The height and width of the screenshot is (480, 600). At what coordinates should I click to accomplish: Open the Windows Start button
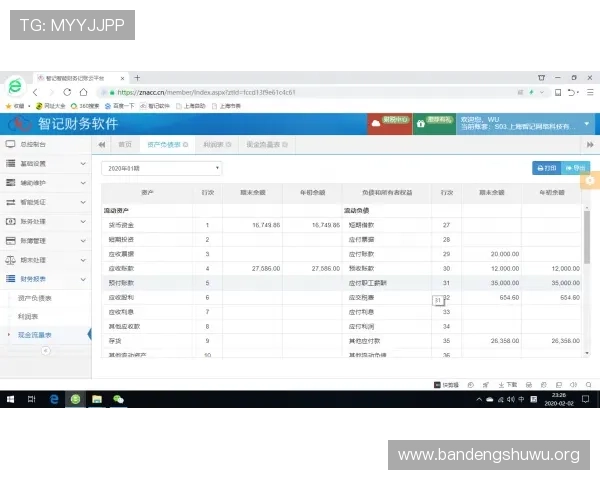[x=10, y=399]
